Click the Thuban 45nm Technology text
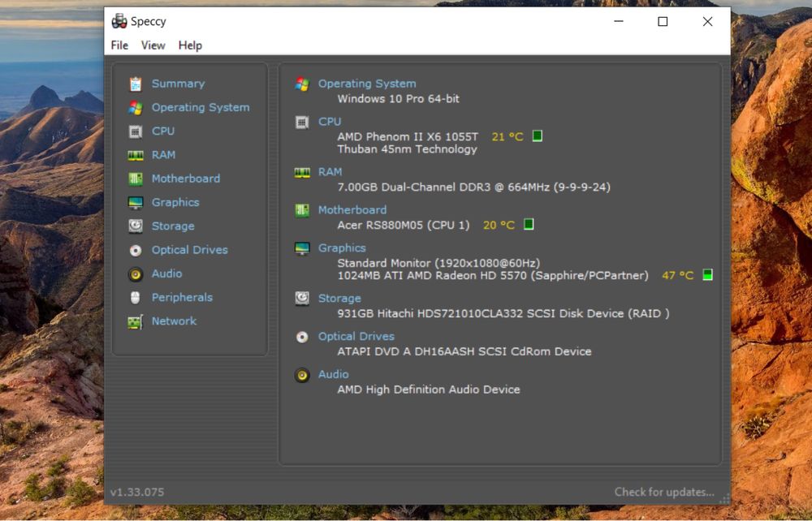This screenshot has height=521, width=812. coord(407,149)
